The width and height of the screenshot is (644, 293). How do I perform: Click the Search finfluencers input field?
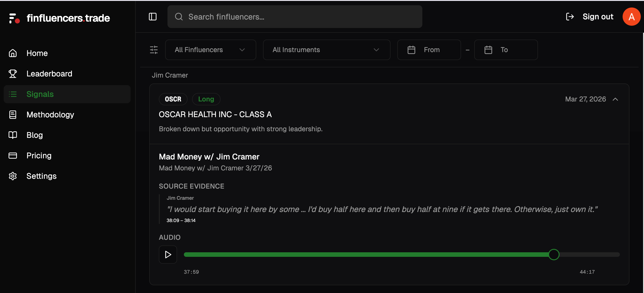(x=294, y=17)
